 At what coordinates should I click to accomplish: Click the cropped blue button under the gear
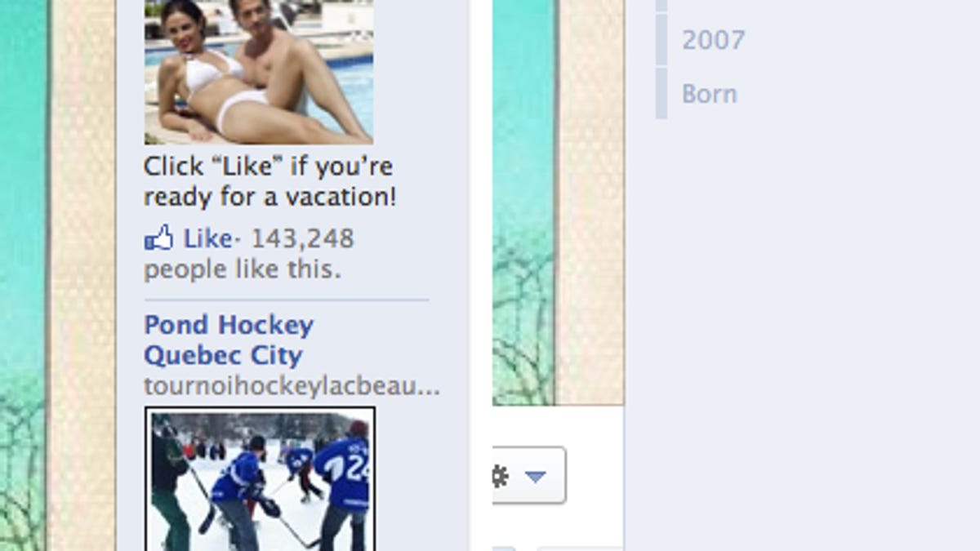pyautogui.click(x=504, y=549)
